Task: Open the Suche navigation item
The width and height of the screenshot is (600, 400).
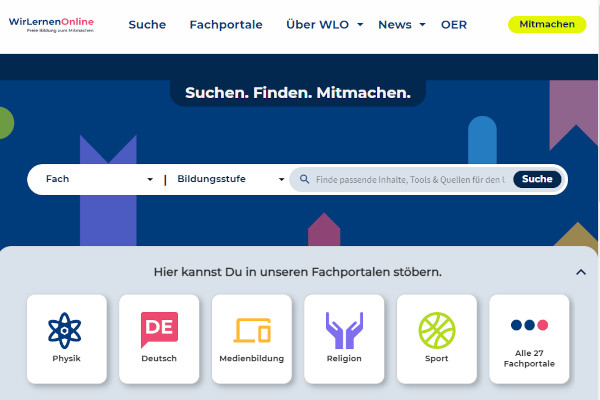Action: pyautogui.click(x=147, y=24)
